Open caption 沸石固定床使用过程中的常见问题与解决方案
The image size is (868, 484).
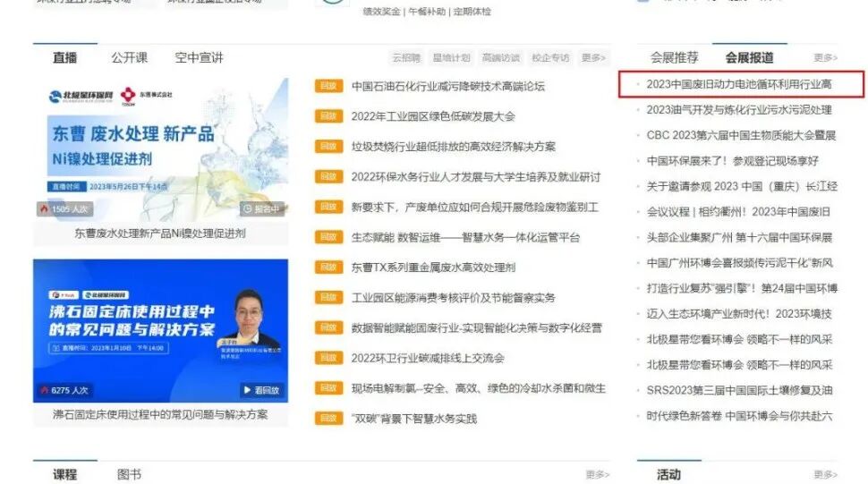pos(160,414)
